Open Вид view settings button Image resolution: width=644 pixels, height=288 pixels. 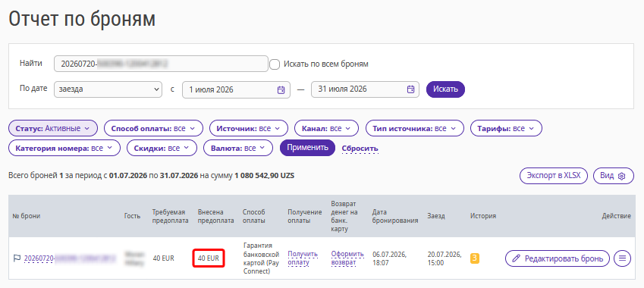613,176
